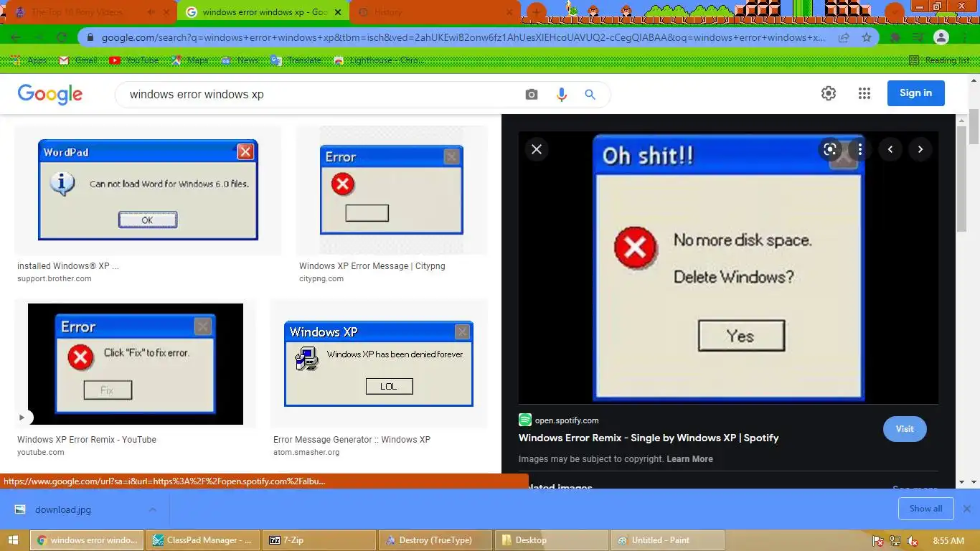Open Chrome three-dot menu
The width and height of the screenshot is (980, 551).
pyautogui.click(x=965, y=37)
